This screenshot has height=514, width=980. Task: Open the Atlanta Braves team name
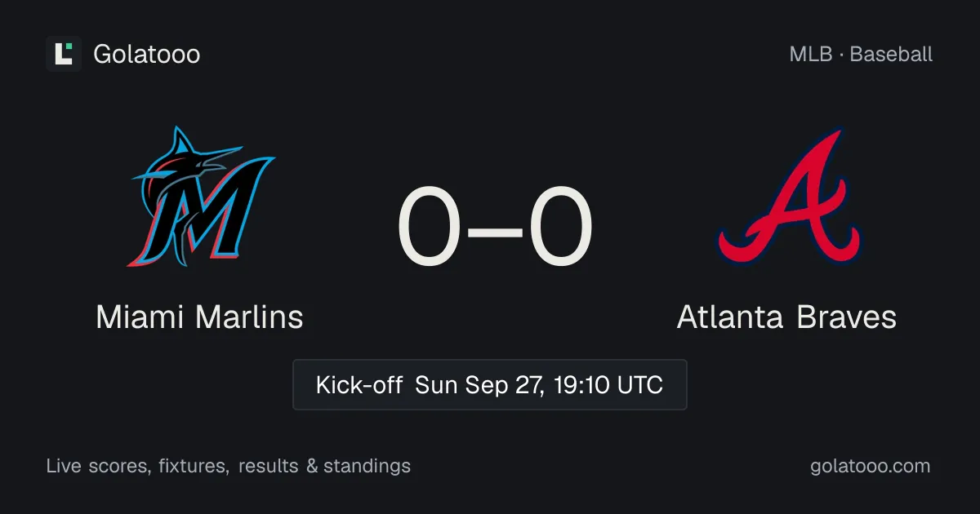[x=787, y=317]
